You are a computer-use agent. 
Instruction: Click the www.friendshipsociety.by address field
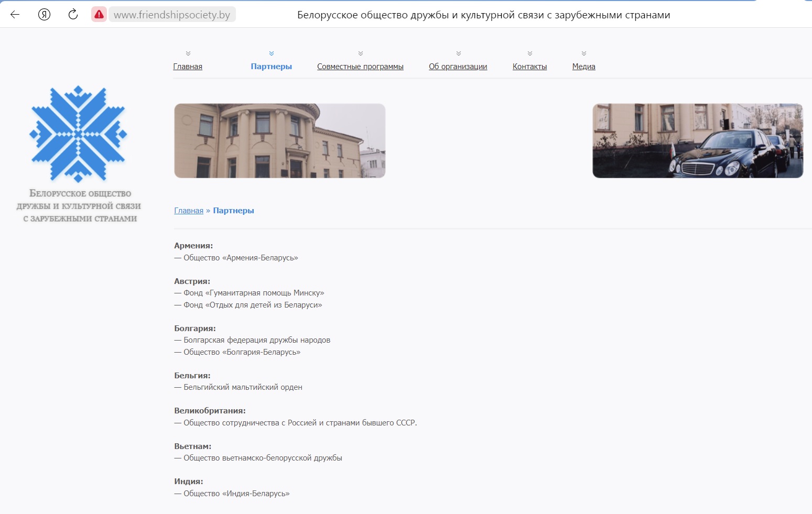coord(172,15)
